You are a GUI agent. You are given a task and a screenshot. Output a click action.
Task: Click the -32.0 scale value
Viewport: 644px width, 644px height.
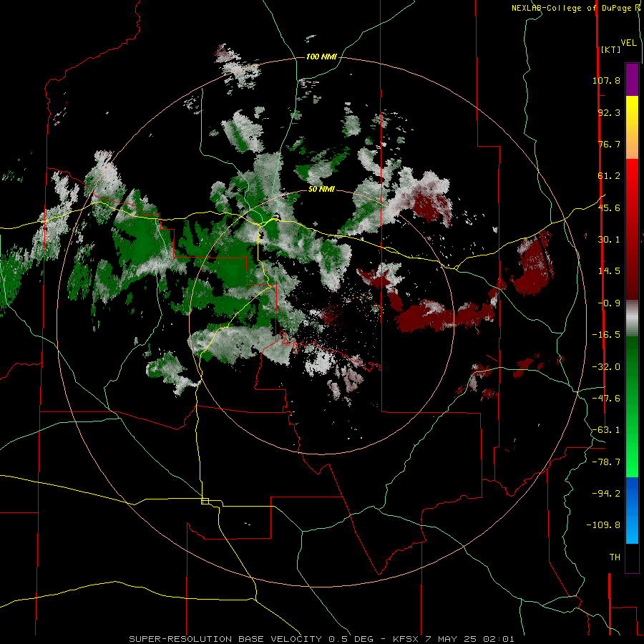pos(606,367)
